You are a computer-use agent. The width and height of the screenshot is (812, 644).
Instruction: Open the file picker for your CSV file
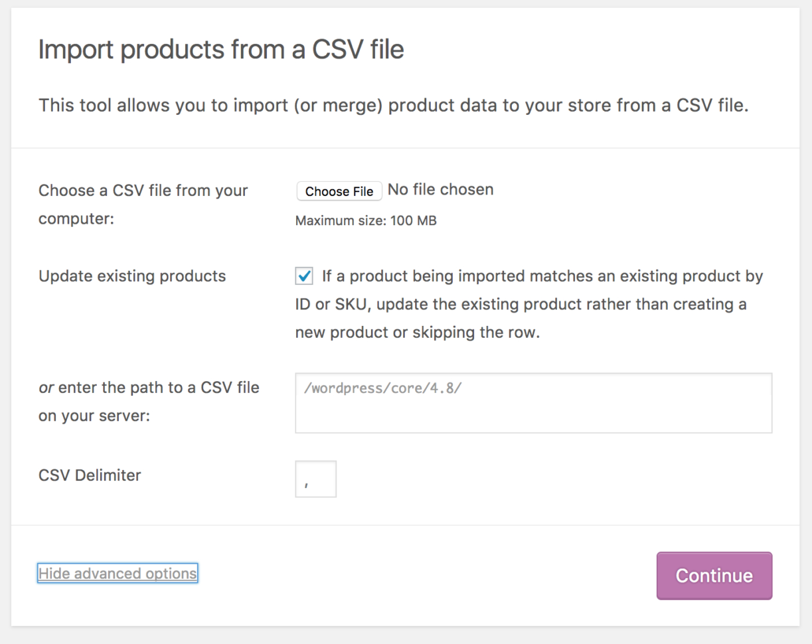339,191
